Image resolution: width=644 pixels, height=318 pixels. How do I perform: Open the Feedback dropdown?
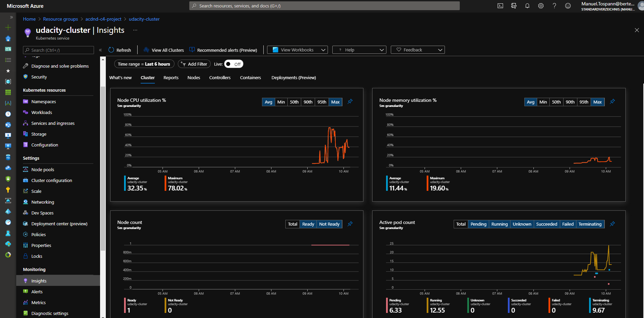click(x=418, y=50)
